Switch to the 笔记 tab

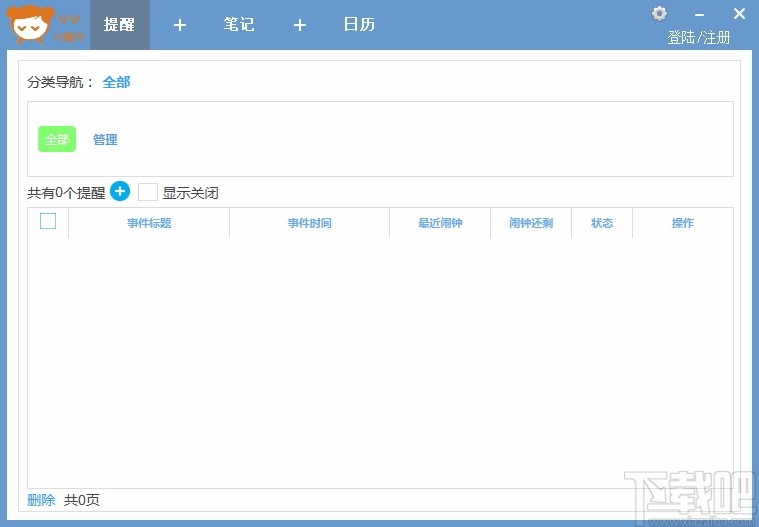click(239, 24)
